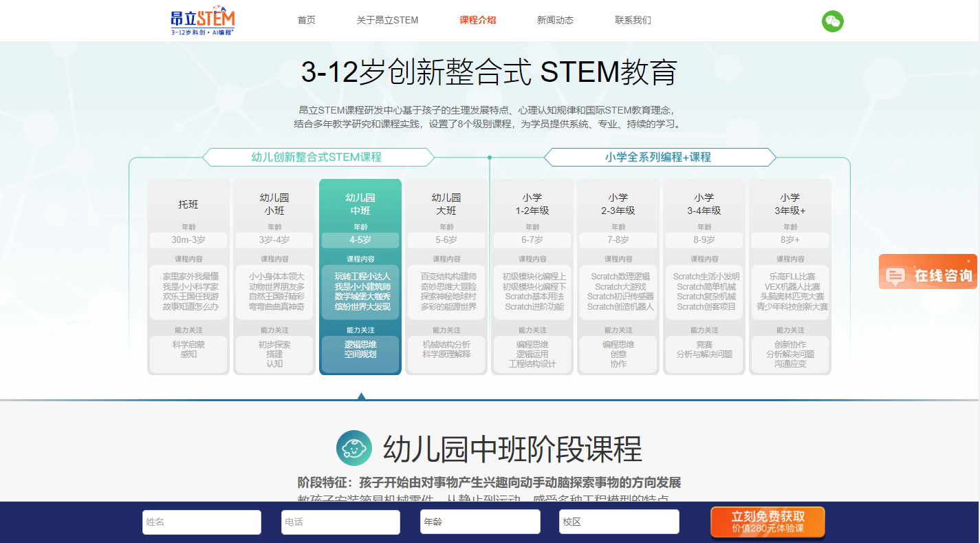
Task: Focus the 年龄 input field
Action: click(x=479, y=522)
